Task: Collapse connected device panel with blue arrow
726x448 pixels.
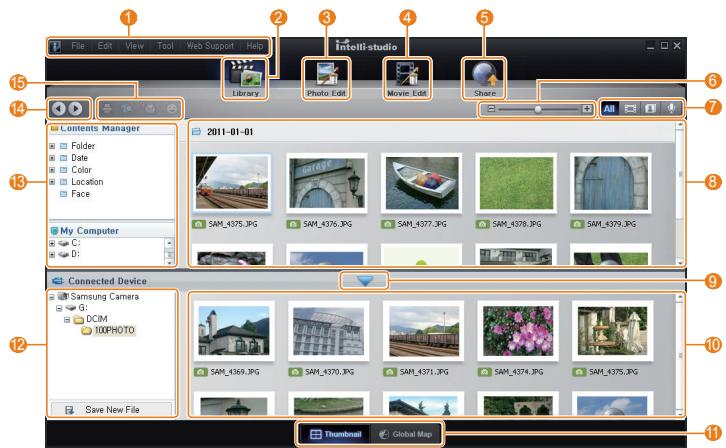Action: [365, 281]
